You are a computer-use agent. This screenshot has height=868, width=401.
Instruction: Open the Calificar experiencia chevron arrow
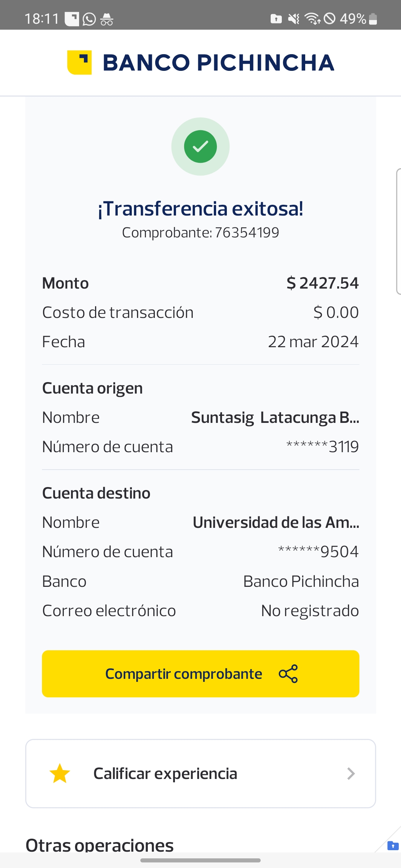pos(351,773)
